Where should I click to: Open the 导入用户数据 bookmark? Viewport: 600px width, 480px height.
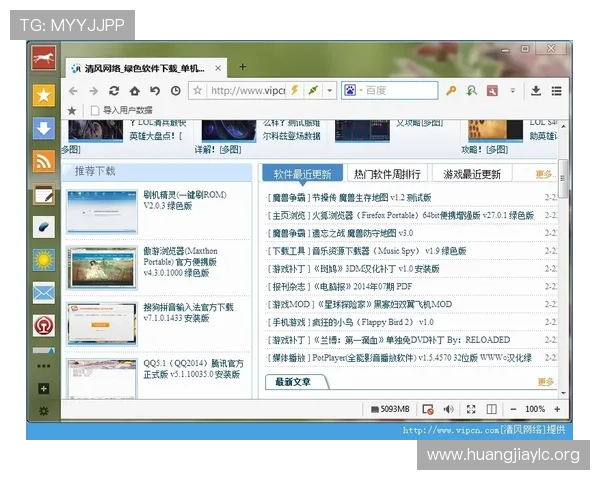click(x=122, y=110)
